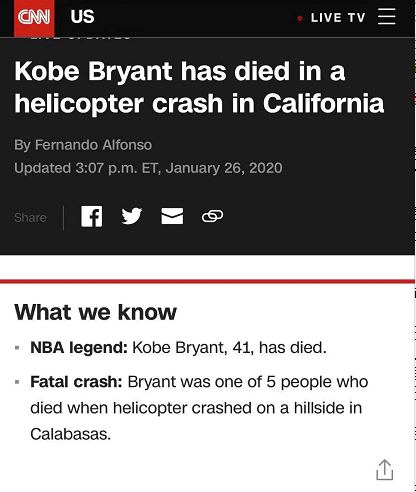Click author name Fernando Alfonso
Screen dimensions: 416x492
point(93,145)
